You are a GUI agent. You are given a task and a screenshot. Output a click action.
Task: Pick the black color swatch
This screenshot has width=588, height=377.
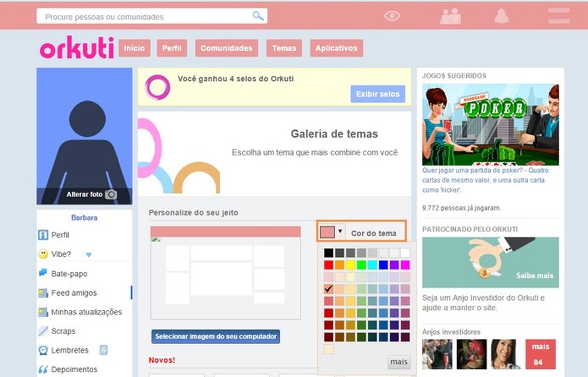[329, 253]
